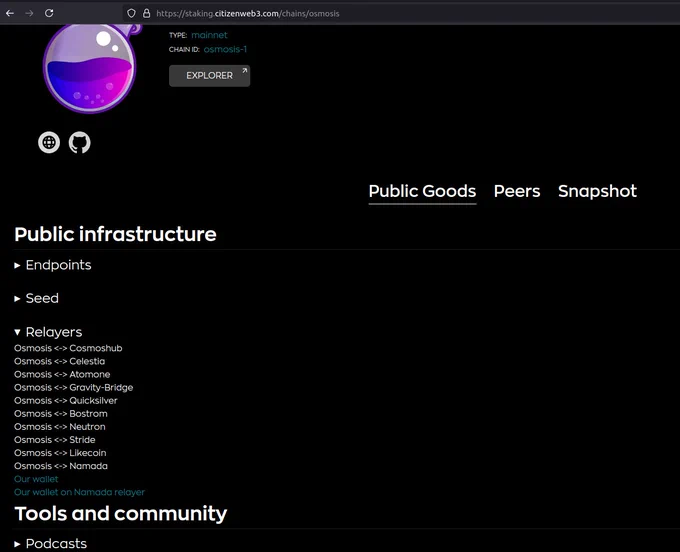Click the Tools and community heading

[x=121, y=514]
